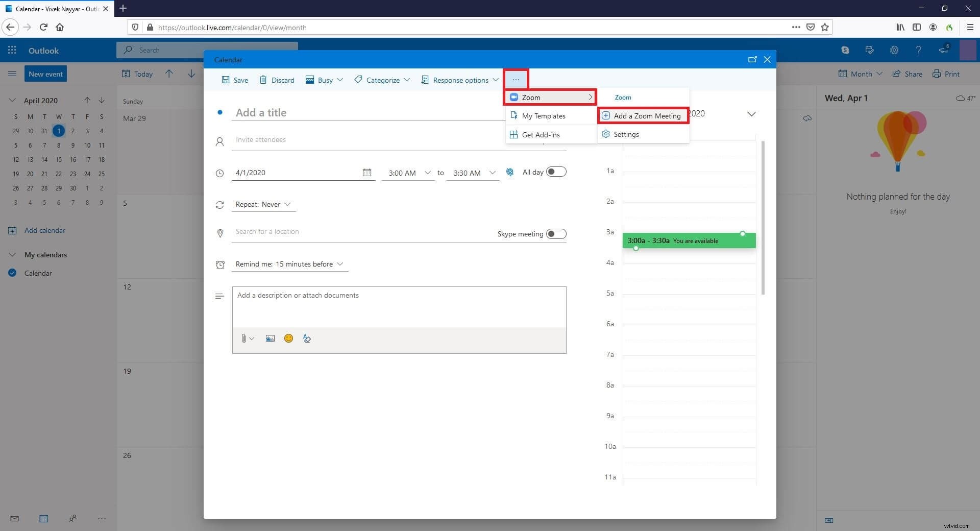Untick the Calendar checkbox under My calendars

point(12,273)
